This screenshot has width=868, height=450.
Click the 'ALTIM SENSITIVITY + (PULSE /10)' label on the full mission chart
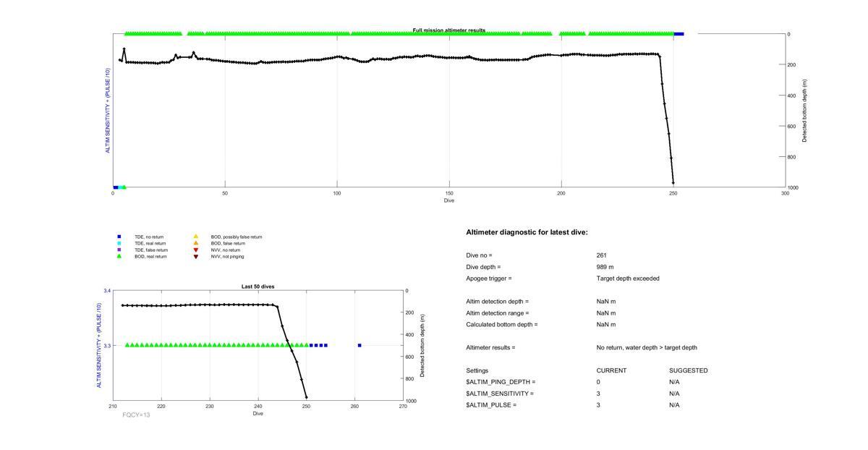(x=108, y=111)
